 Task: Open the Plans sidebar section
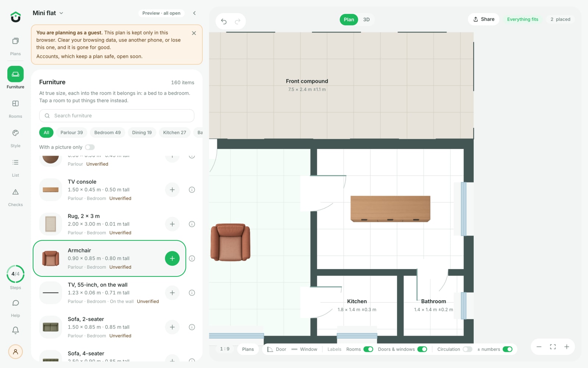pyautogui.click(x=15, y=46)
